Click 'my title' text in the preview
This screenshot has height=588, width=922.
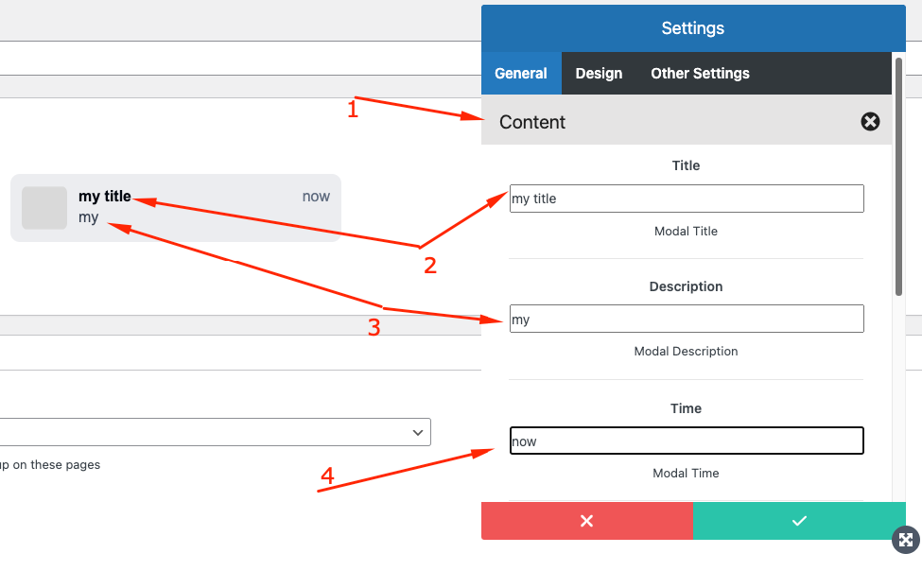coord(105,197)
